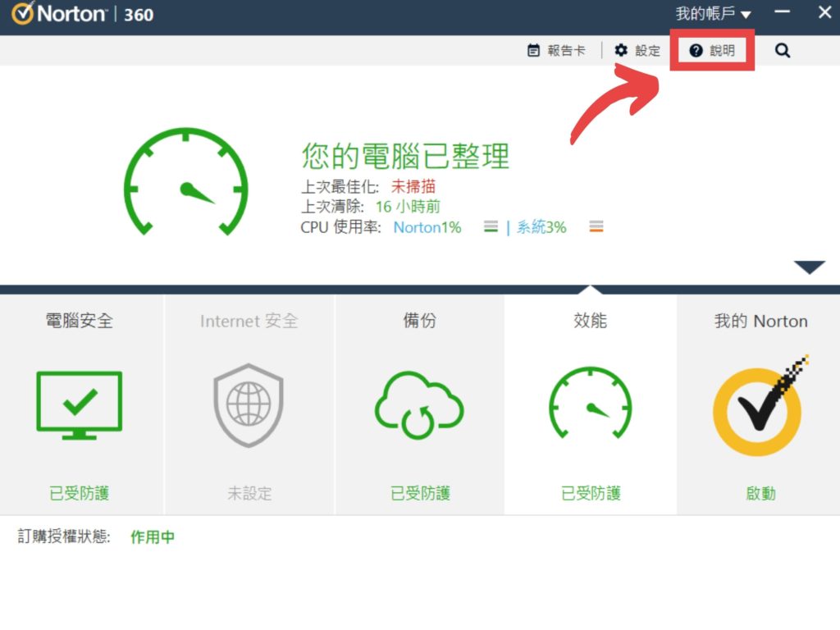Click 啟動 under 我的 Norton

click(760, 493)
